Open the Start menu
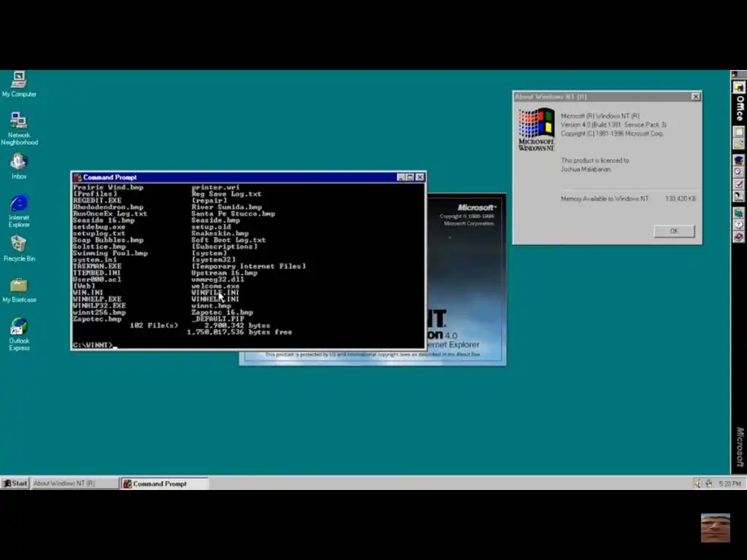Image resolution: width=747 pixels, height=560 pixels. [x=15, y=483]
